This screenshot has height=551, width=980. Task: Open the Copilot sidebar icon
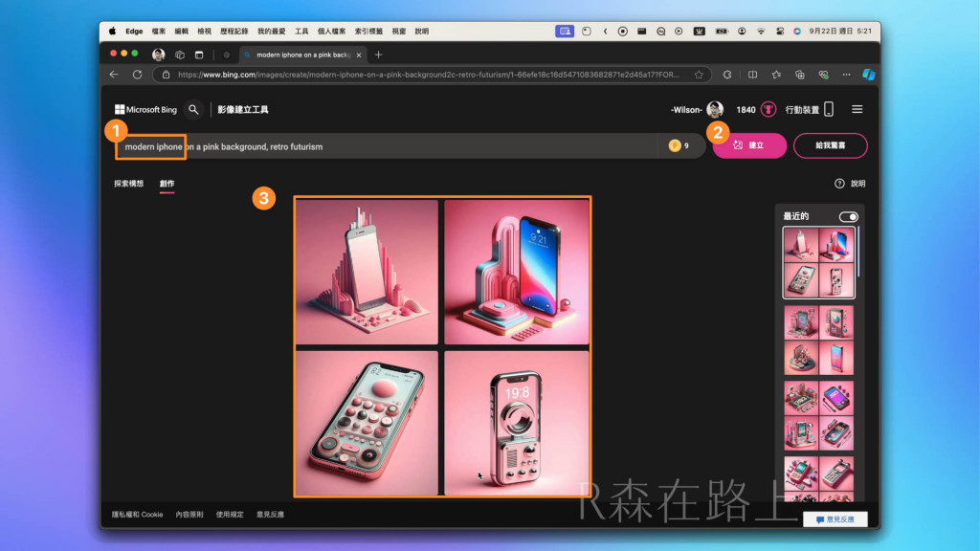(x=869, y=75)
